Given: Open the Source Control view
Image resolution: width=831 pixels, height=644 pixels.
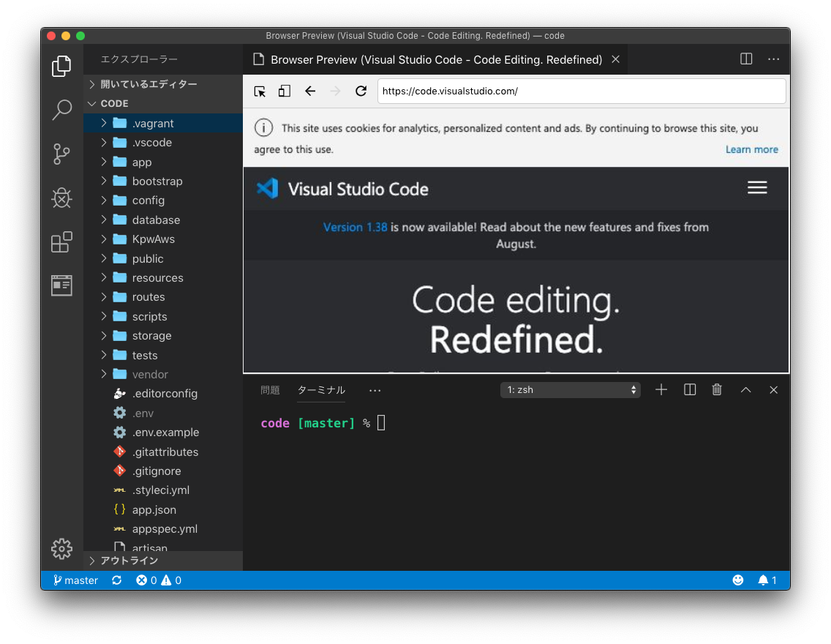Looking at the screenshot, I should tap(61, 154).
